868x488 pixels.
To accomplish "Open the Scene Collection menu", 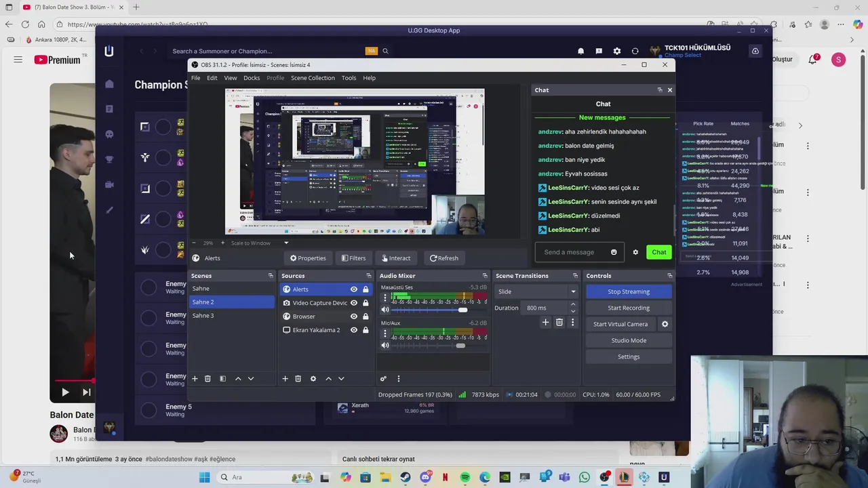I will click(x=313, y=78).
